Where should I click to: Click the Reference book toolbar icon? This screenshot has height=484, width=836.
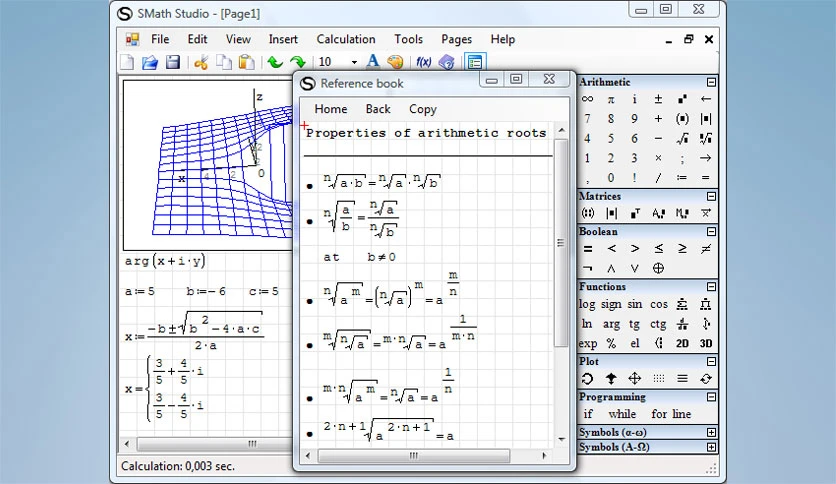(x=446, y=62)
